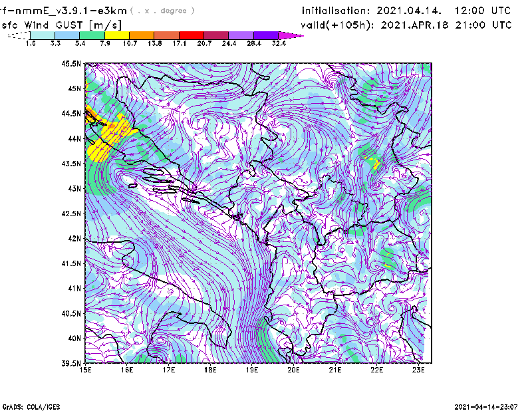The height and width of the screenshot is (411, 532).
Task: Click the '2021-04-14-23:07' timestamp
Action: coord(486,407)
